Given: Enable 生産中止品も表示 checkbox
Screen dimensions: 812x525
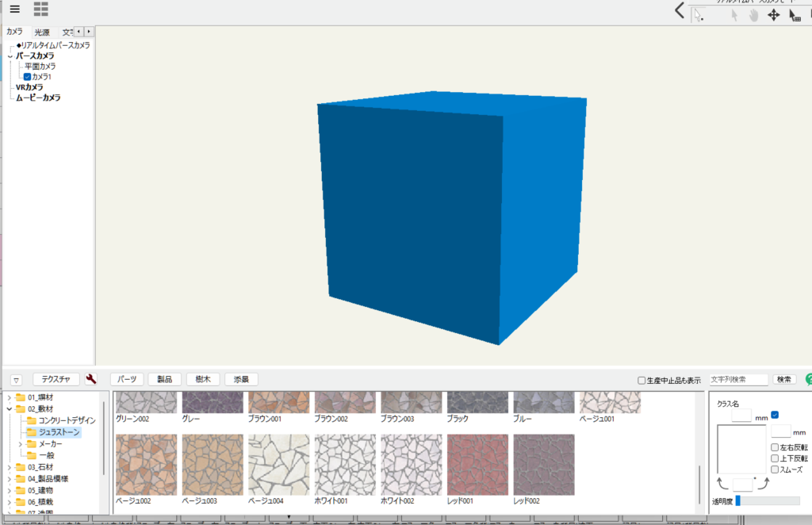Looking at the screenshot, I should [x=642, y=381].
